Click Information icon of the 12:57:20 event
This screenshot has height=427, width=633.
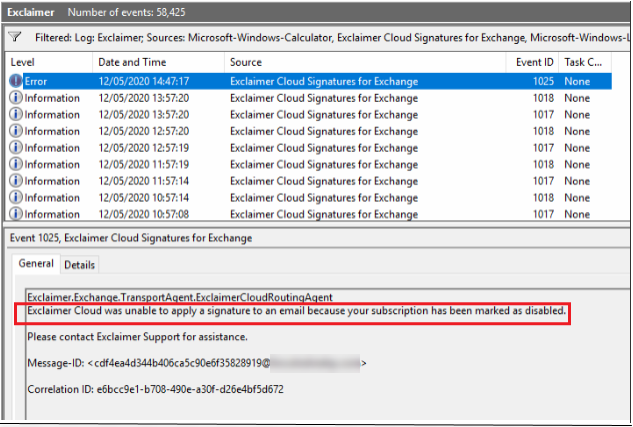click(15, 131)
